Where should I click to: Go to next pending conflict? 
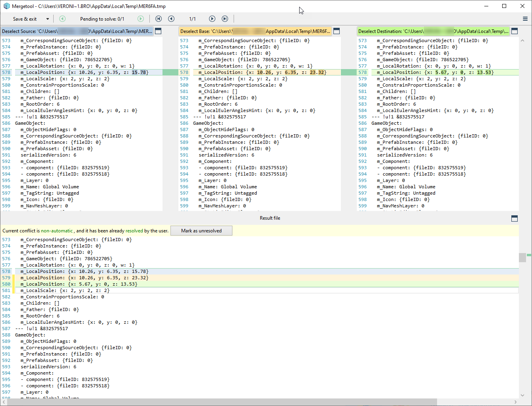[141, 19]
